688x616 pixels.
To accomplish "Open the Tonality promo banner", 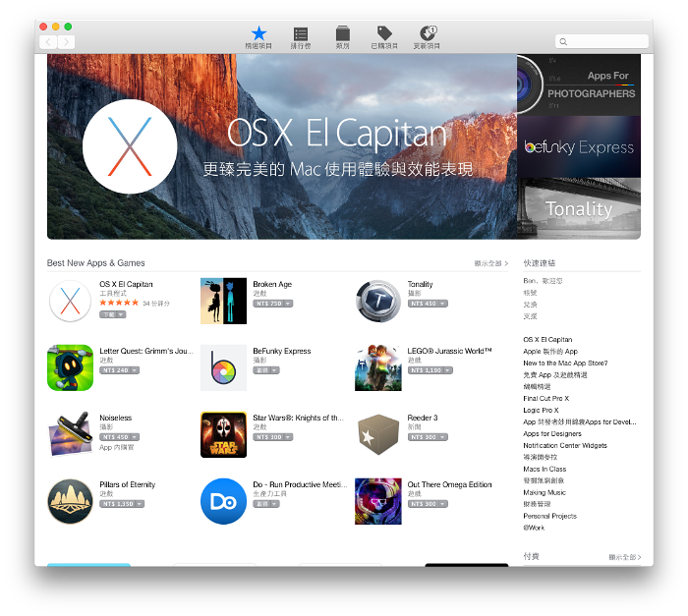I will coord(579,208).
